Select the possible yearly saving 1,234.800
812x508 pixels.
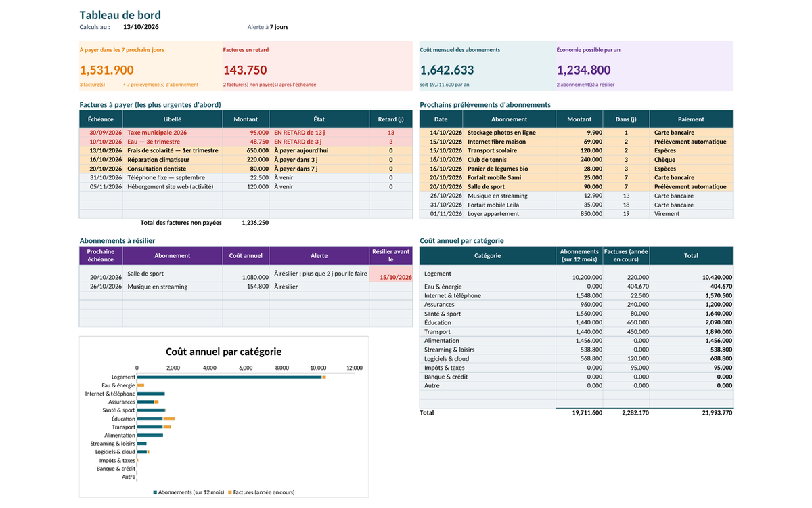coord(583,70)
